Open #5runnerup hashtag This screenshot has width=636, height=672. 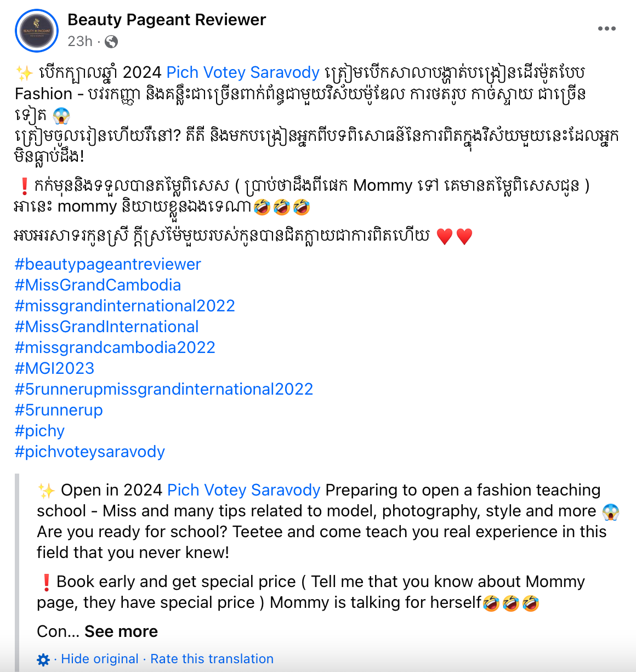click(59, 410)
